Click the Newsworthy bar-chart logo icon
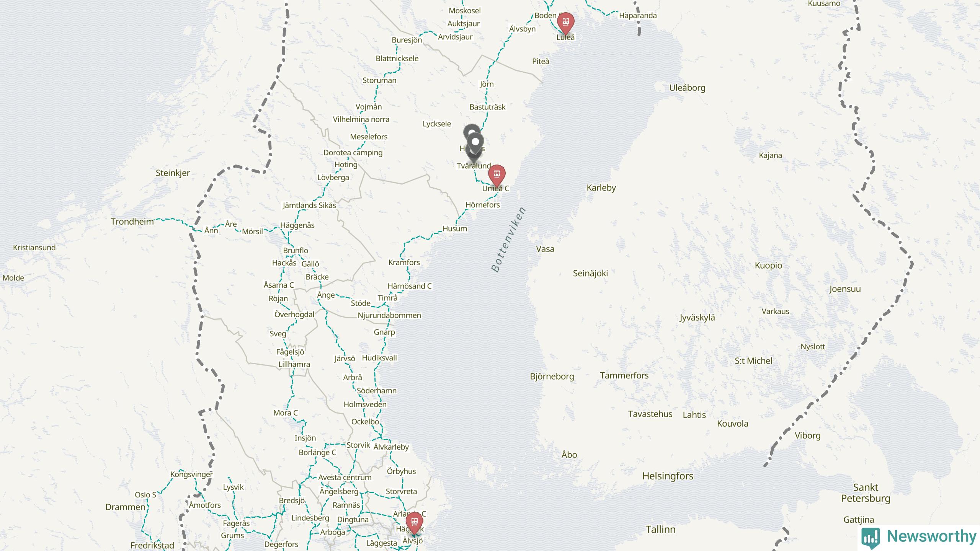 pos(871,538)
